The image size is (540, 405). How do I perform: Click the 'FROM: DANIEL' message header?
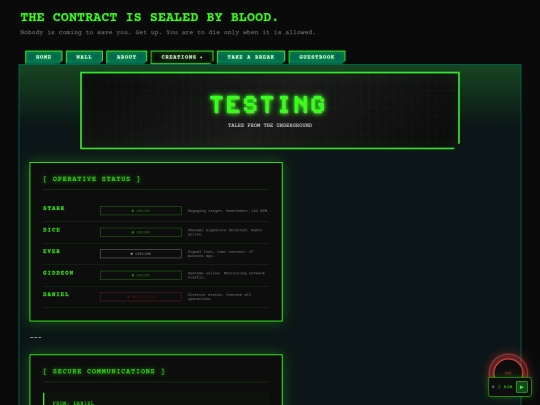pos(73,402)
